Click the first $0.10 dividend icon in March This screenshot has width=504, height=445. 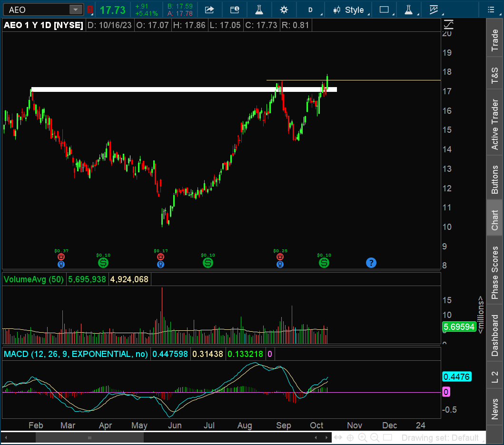tap(103, 263)
